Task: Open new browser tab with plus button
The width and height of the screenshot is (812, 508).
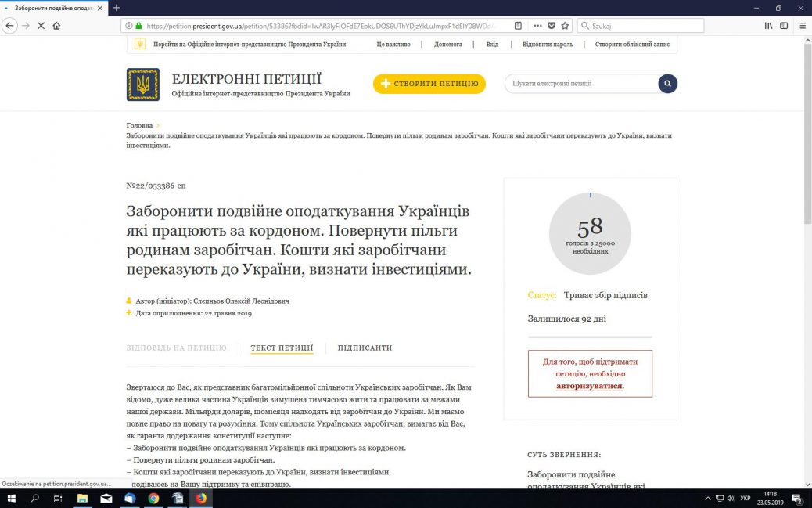Action: click(117, 8)
